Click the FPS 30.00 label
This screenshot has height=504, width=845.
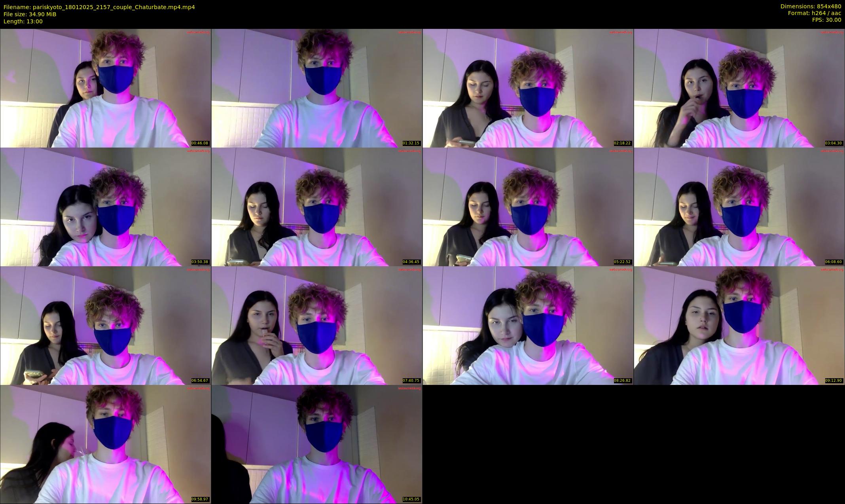point(826,20)
